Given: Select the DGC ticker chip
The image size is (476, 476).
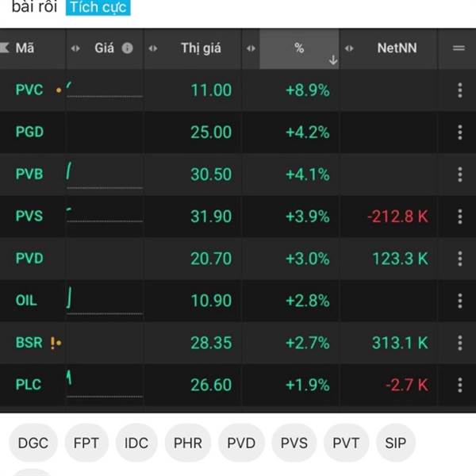Looking at the screenshot, I should click(33, 443).
